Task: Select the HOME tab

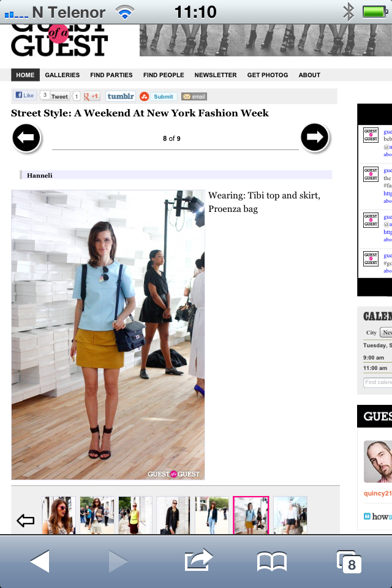Action: click(x=25, y=75)
